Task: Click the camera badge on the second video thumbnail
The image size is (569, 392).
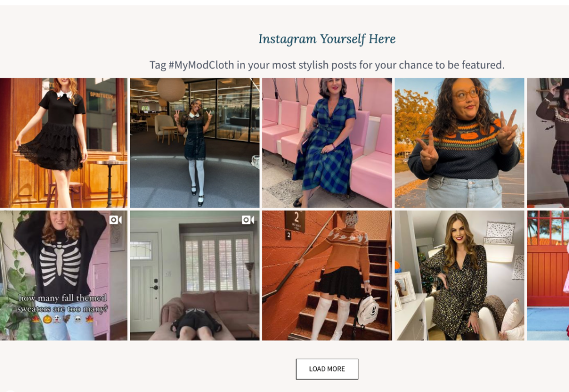Action: click(x=247, y=220)
